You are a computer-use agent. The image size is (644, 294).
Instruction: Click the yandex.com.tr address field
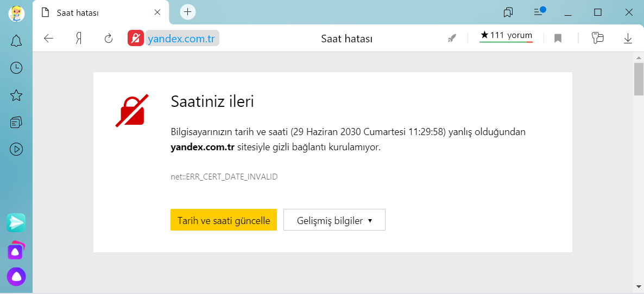[182, 39]
